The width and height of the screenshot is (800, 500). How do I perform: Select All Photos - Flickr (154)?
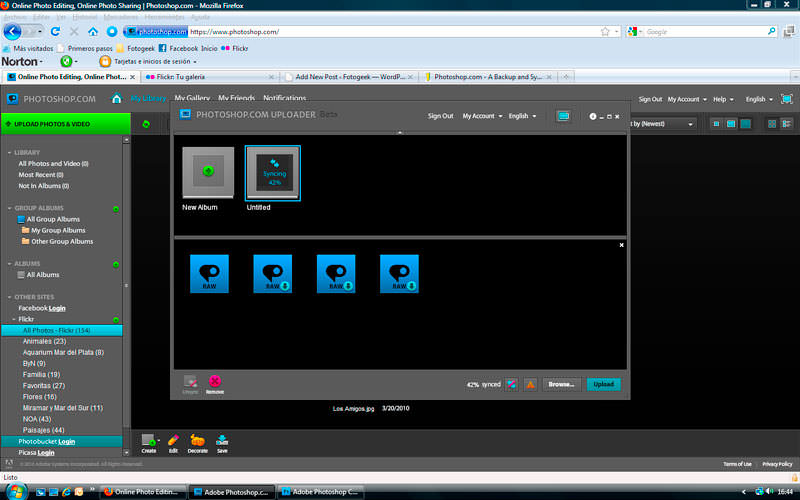click(x=62, y=331)
